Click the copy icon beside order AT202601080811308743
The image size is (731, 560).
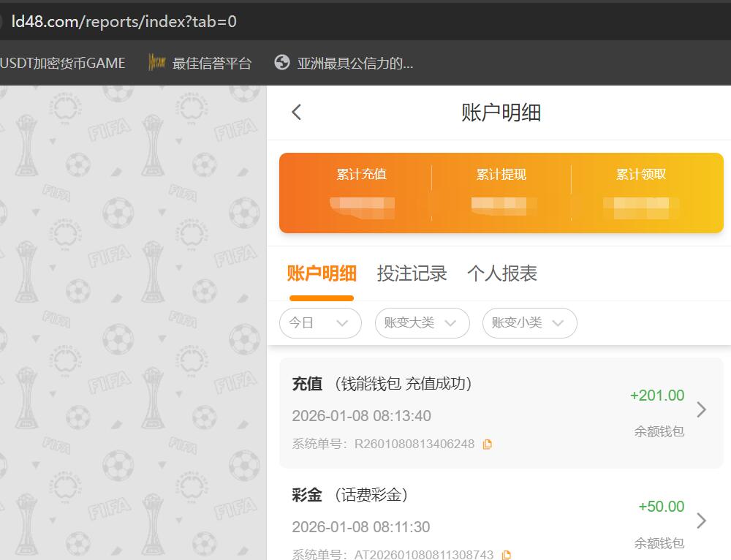point(507,556)
